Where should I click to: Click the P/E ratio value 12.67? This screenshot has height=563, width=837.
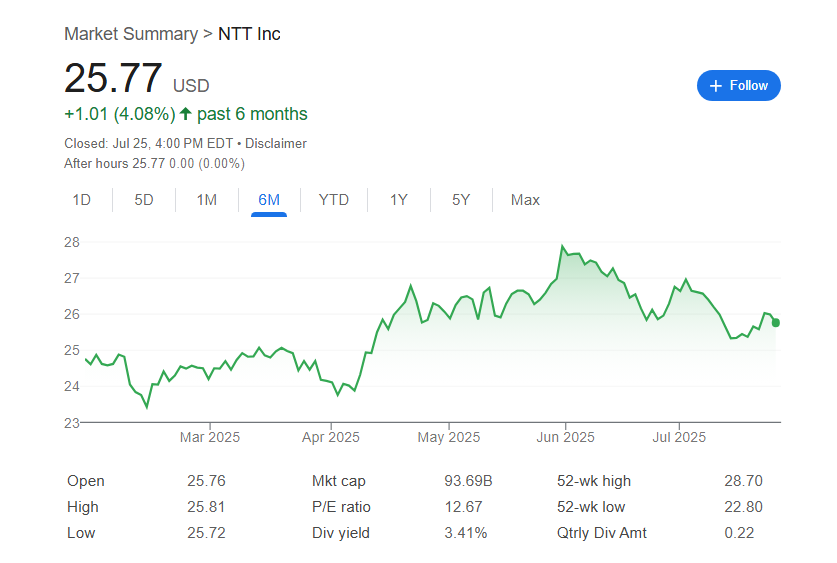coord(463,506)
